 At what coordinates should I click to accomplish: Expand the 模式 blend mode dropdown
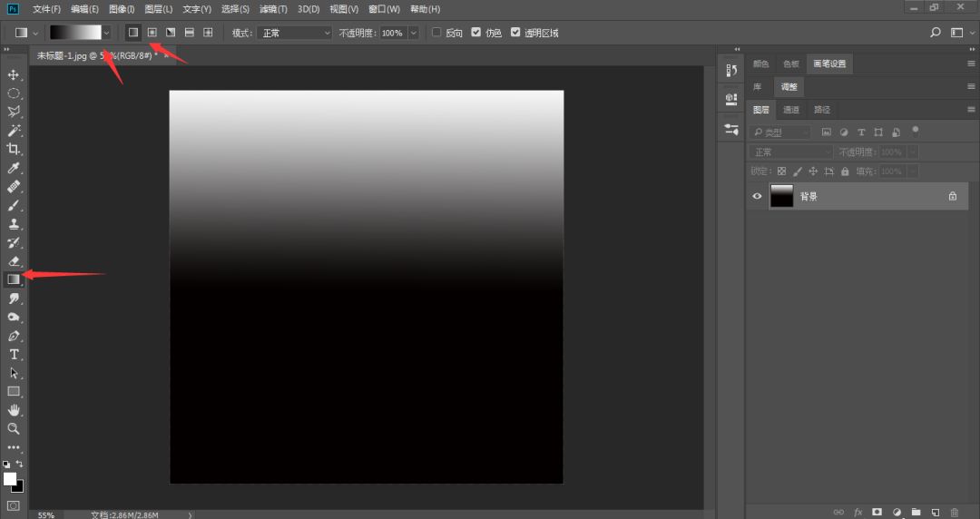(x=296, y=33)
